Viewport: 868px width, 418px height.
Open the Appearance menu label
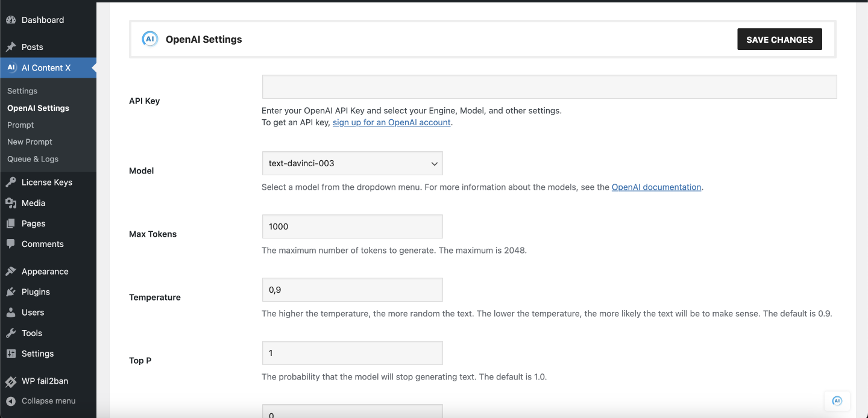pos(45,272)
